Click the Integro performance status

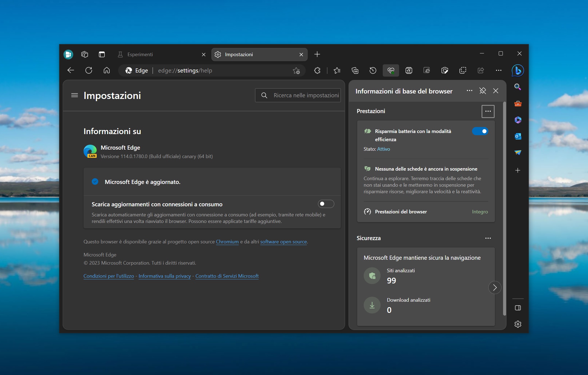coord(480,212)
